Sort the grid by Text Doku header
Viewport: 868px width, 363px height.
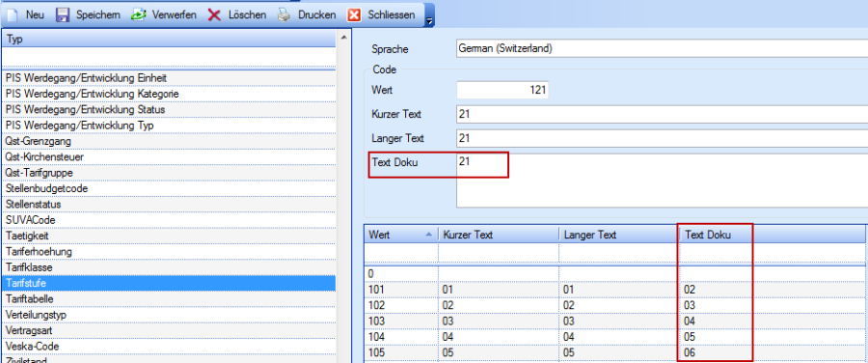773,235
